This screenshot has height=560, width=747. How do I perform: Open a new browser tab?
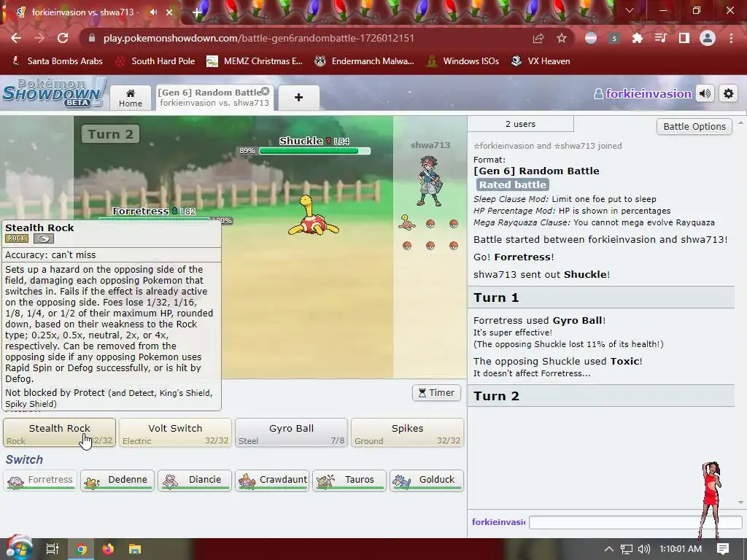(197, 13)
